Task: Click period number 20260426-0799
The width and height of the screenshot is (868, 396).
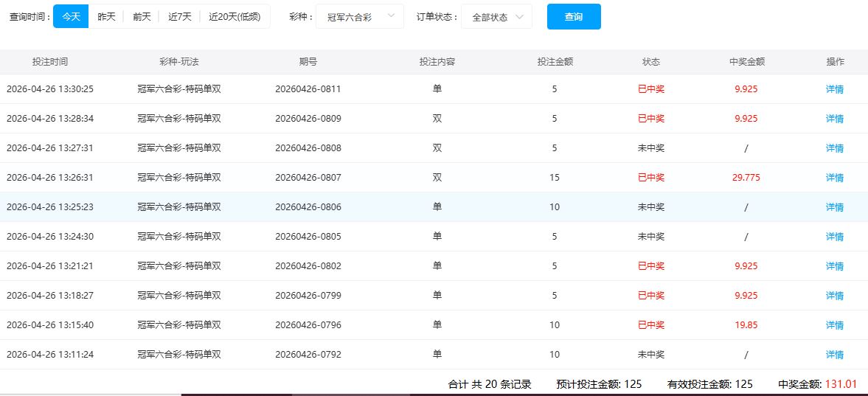Action: (x=308, y=296)
